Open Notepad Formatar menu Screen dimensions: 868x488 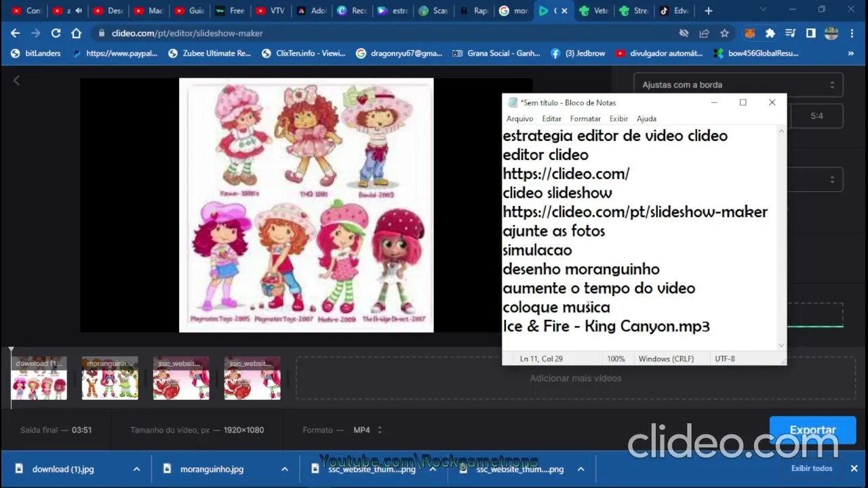(x=585, y=119)
